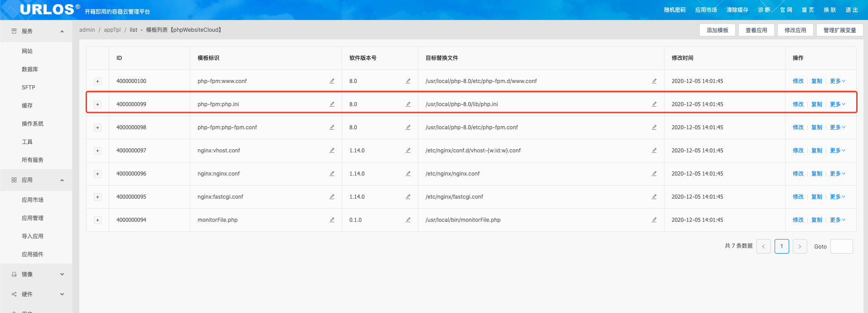Screen dimensions: 868x313
Task: Click the 添加模板 button
Action: tap(717, 30)
